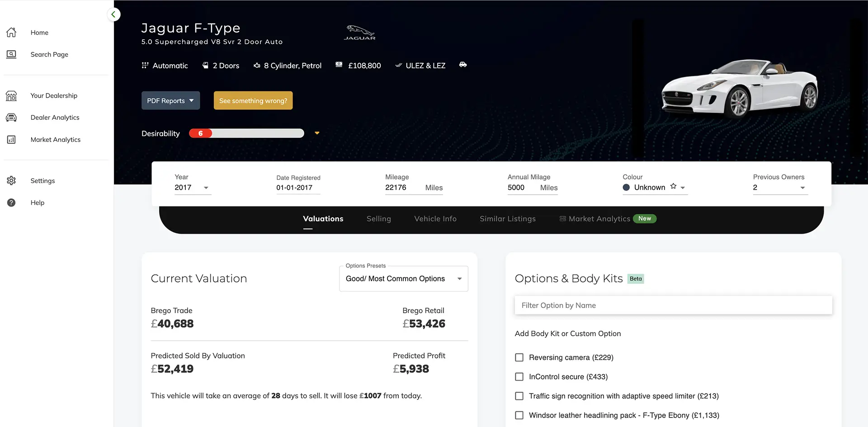Click the red 6 desirability indicator
The image size is (868, 427).
point(200,133)
